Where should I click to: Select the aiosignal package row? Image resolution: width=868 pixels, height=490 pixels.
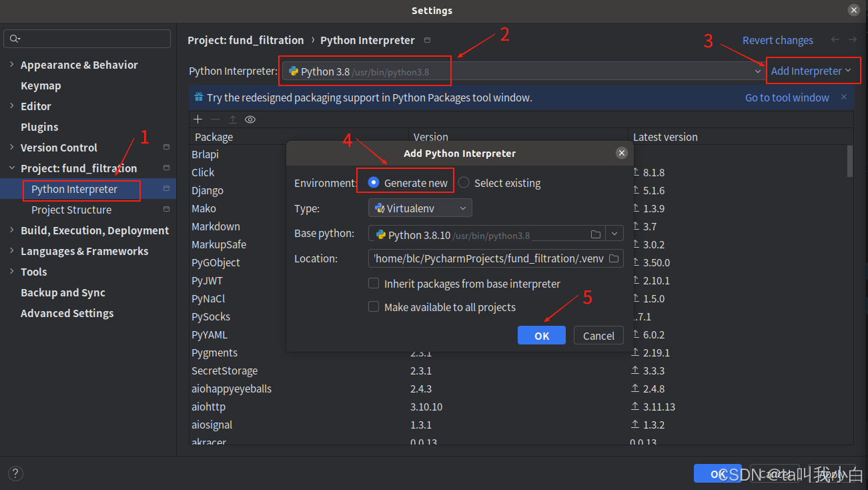click(x=518, y=425)
